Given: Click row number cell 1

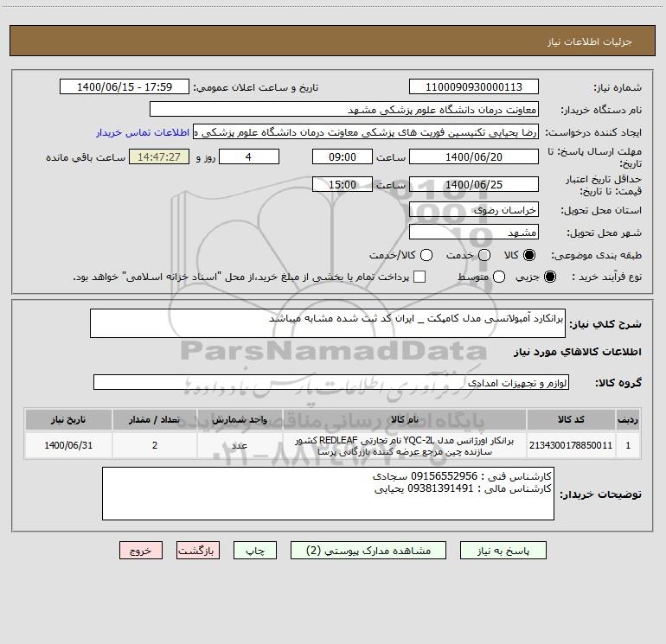Looking at the screenshot, I should pyautogui.click(x=628, y=445).
